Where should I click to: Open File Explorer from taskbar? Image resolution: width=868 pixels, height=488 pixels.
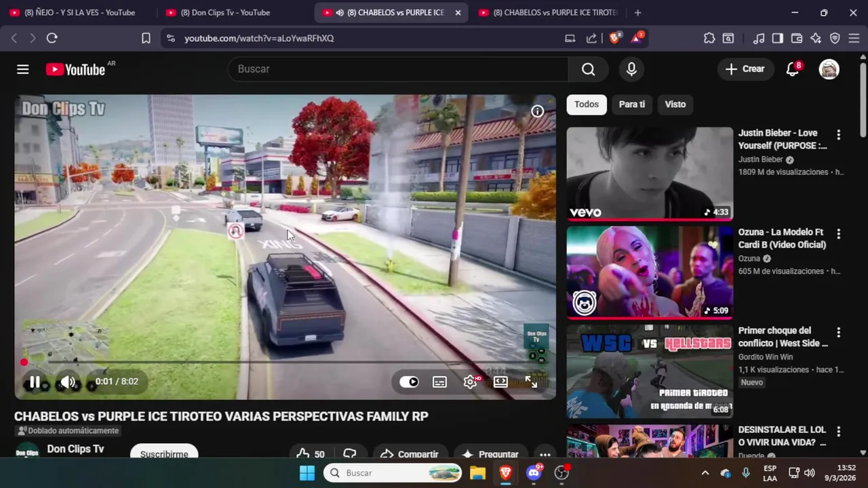(478, 473)
